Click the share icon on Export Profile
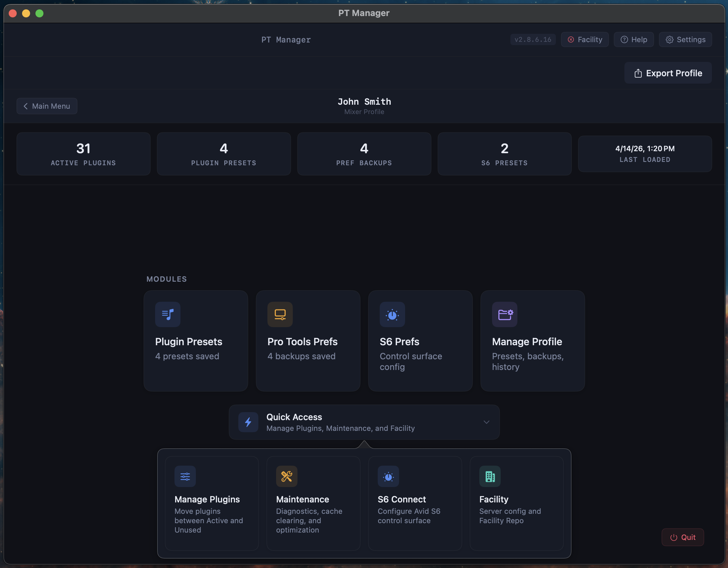 coord(638,73)
